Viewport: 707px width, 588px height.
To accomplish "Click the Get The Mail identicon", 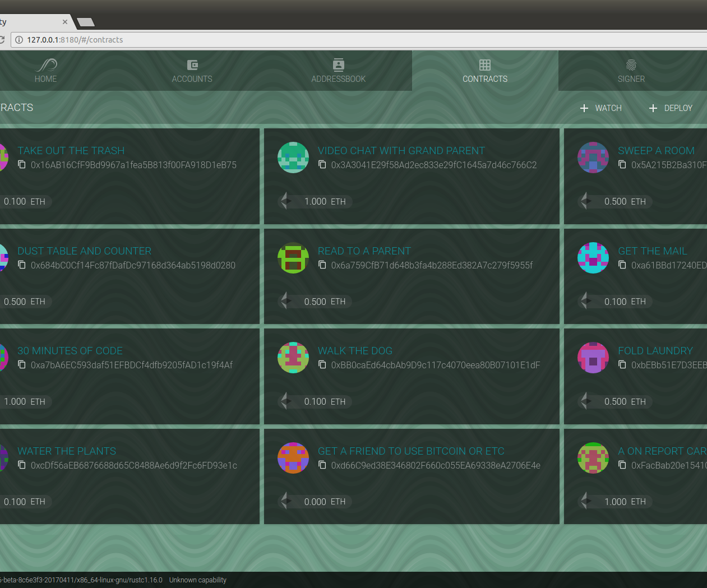I will coord(593,258).
